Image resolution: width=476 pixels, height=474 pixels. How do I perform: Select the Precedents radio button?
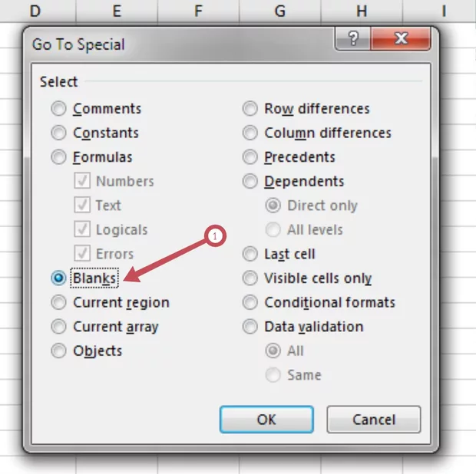[250, 157]
